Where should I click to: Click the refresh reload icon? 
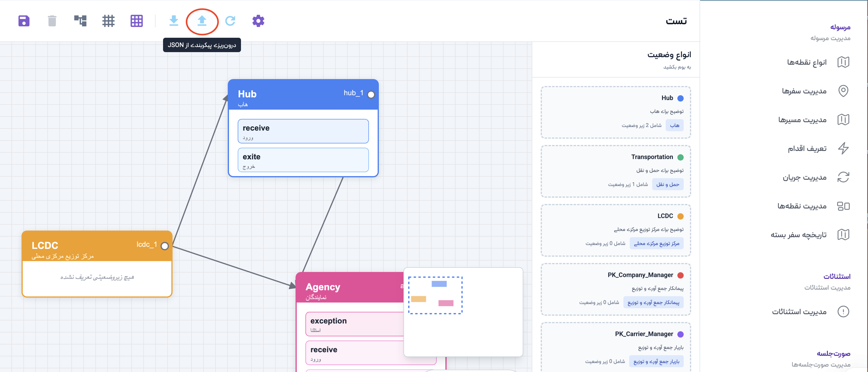(x=230, y=21)
